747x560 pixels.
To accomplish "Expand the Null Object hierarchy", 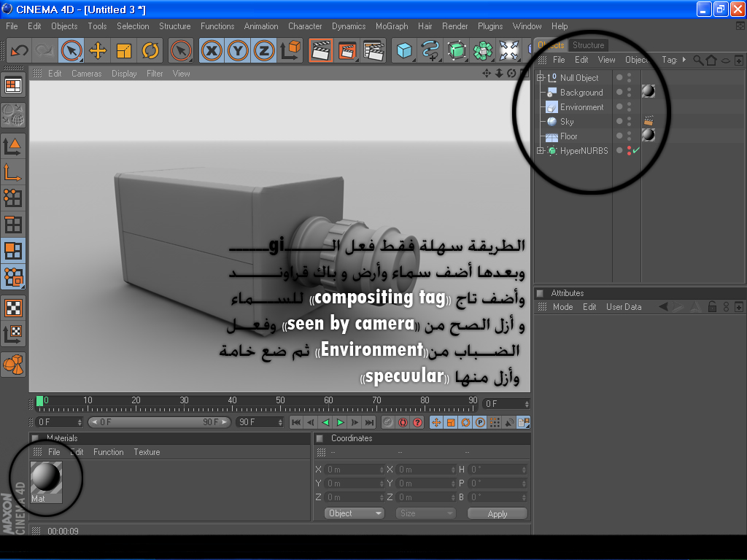I will (541, 77).
